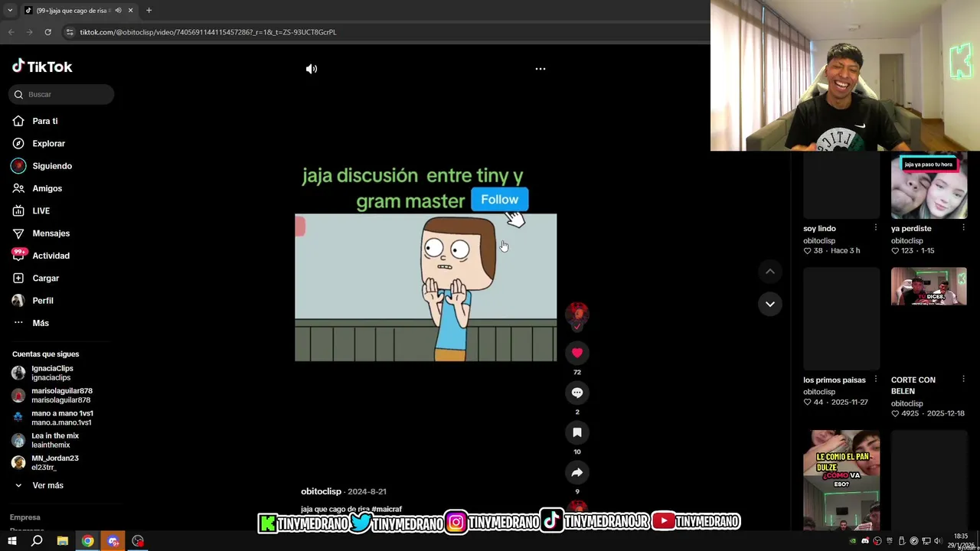Open your Perfil page

click(x=33, y=301)
